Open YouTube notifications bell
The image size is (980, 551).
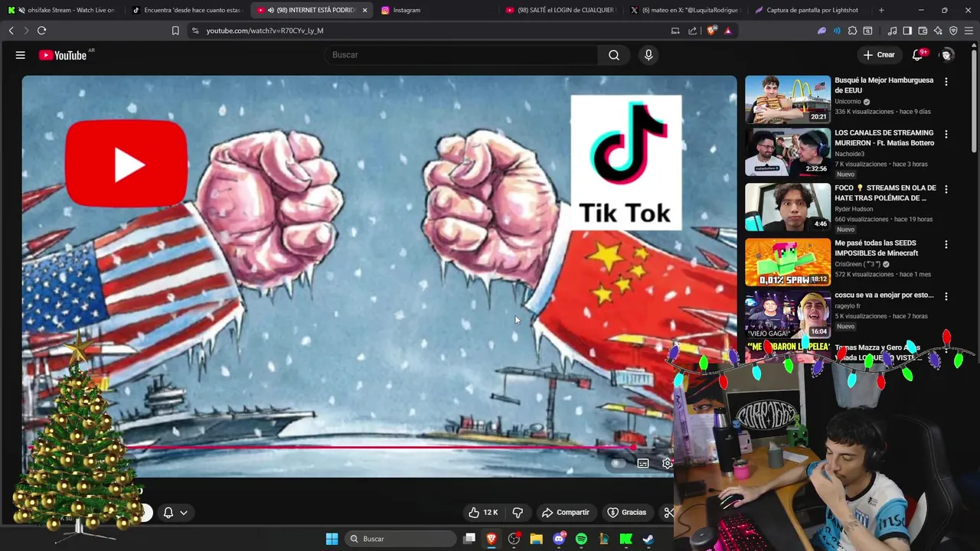click(917, 55)
